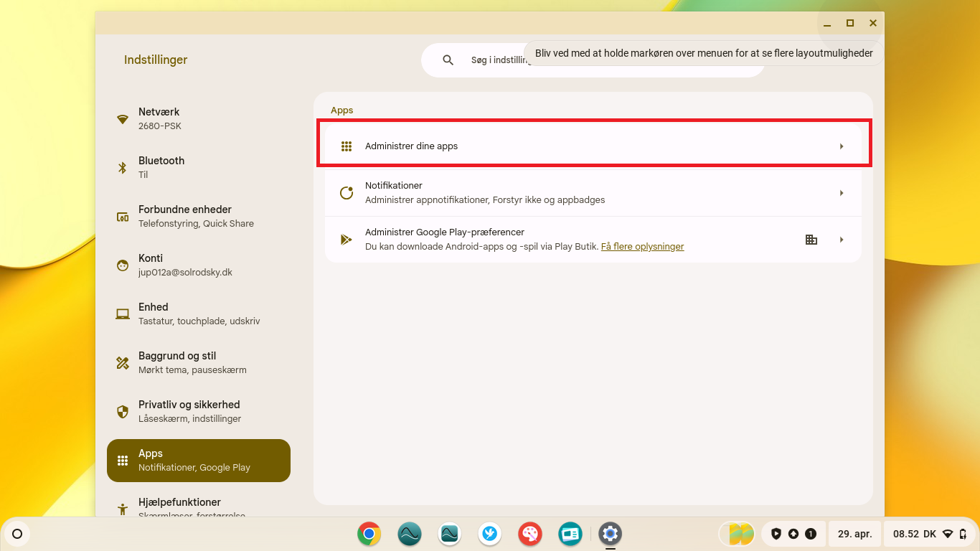Click the launcher circle button
The image size is (980, 551).
(17, 534)
